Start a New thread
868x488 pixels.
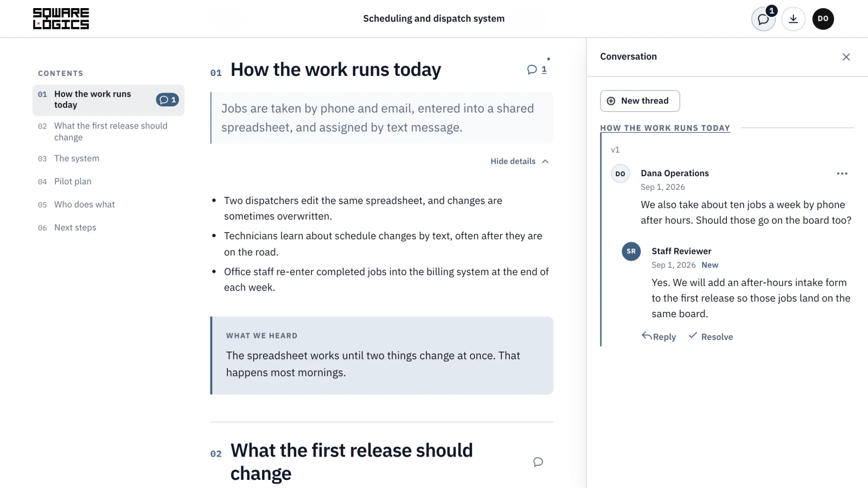640,101
